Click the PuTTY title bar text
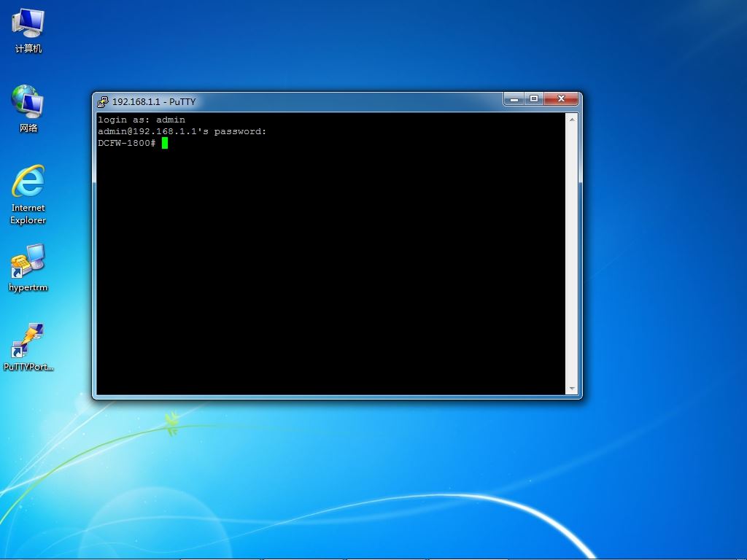747x560 pixels. tap(154, 101)
